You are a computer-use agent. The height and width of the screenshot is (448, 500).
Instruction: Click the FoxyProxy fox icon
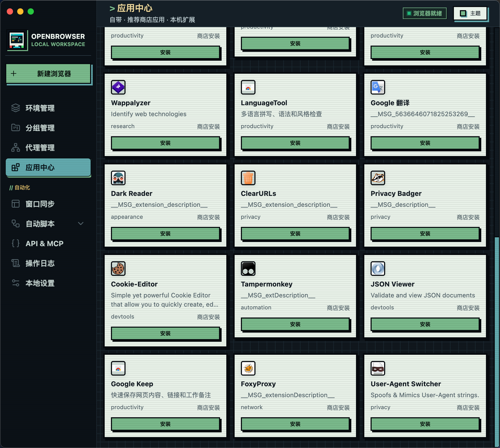tap(248, 368)
